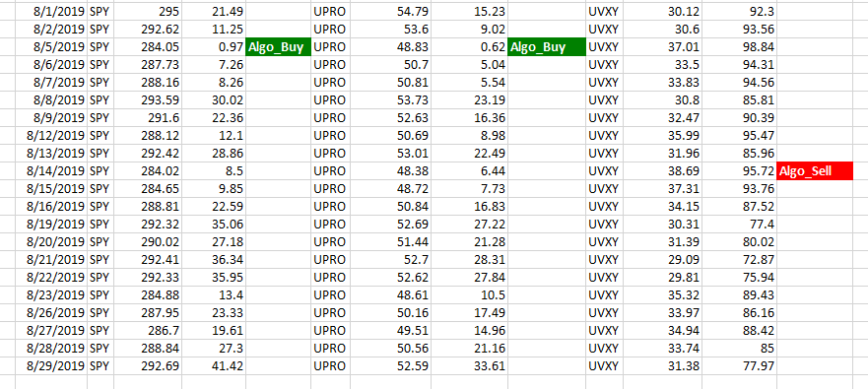
Task: Select the green Algo_Buy cell beside UPRO
Action: tap(547, 47)
